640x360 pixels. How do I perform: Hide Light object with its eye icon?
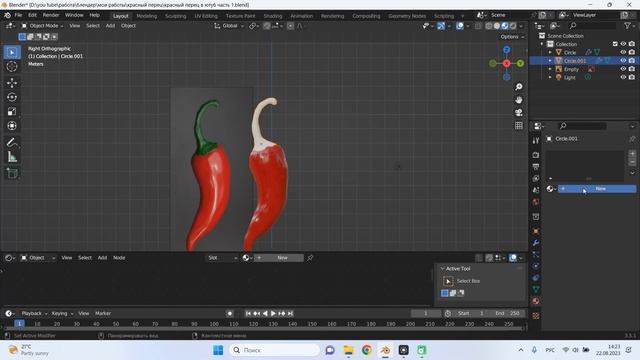[x=623, y=77]
